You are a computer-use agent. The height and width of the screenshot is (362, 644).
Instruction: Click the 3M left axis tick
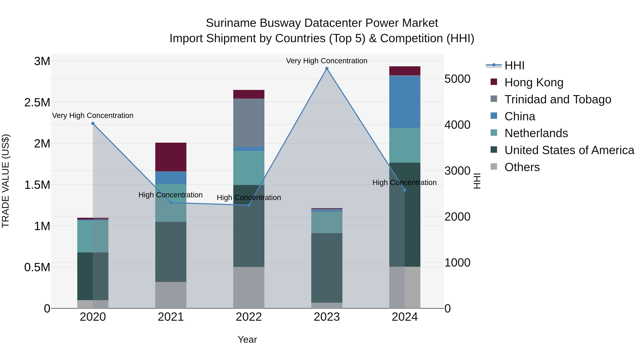42,61
